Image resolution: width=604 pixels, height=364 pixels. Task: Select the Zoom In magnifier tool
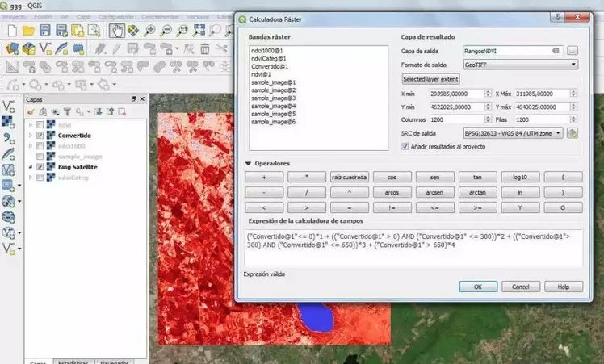click(x=149, y=31)
